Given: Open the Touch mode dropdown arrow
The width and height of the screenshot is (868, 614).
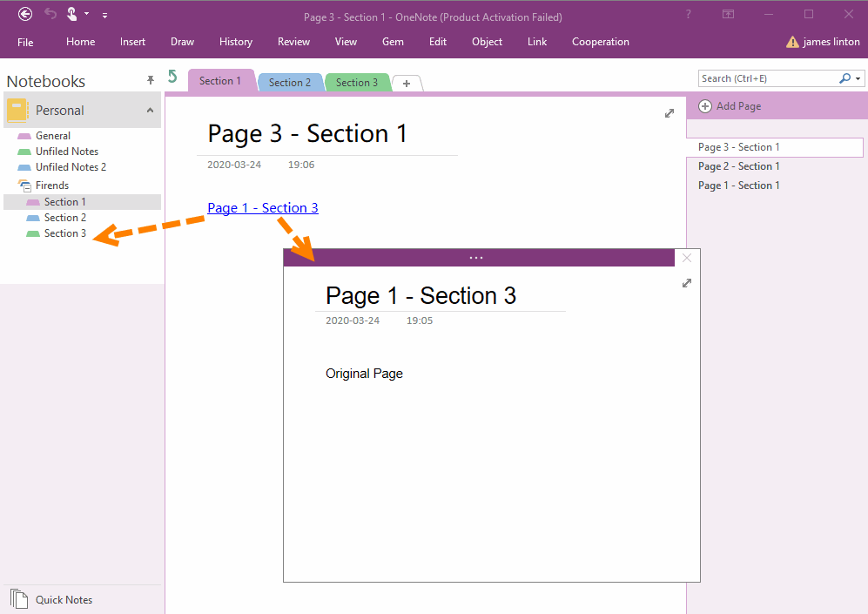Looking at the screenshot, I should pos(86,13).
